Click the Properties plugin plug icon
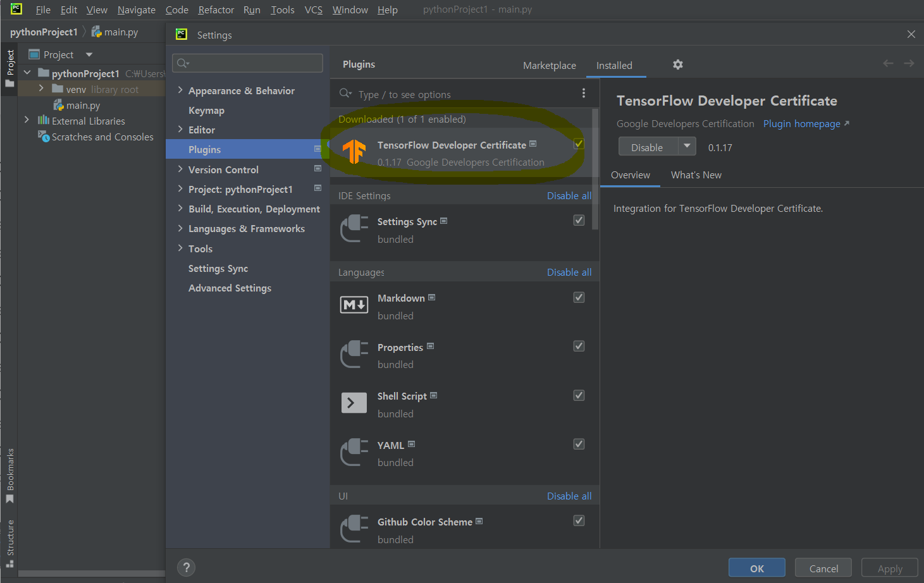924x583 pixels. pyautogui.click(x=354, y=354)
